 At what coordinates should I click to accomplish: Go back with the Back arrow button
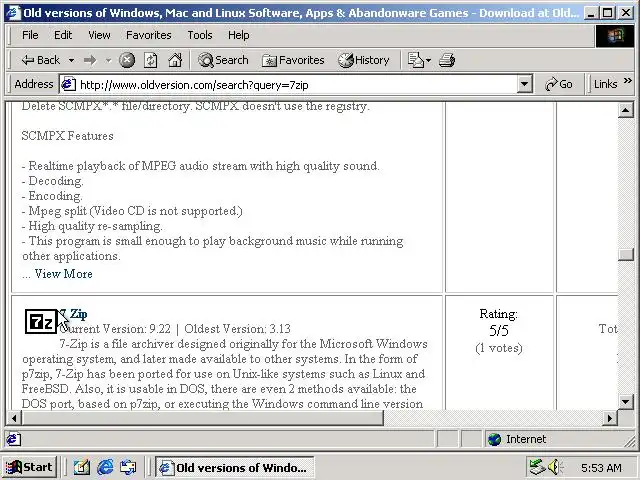pos(40,60)
